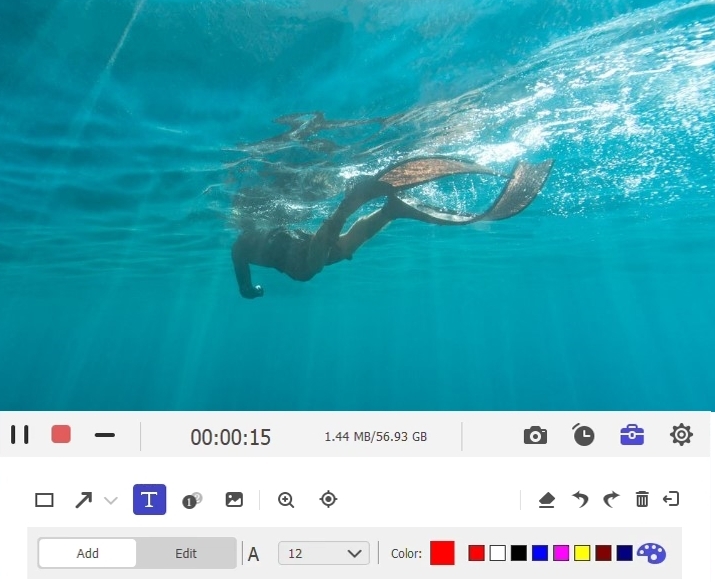Insert an image annotation
Screen dimensions: 715x582
[234, 500]
